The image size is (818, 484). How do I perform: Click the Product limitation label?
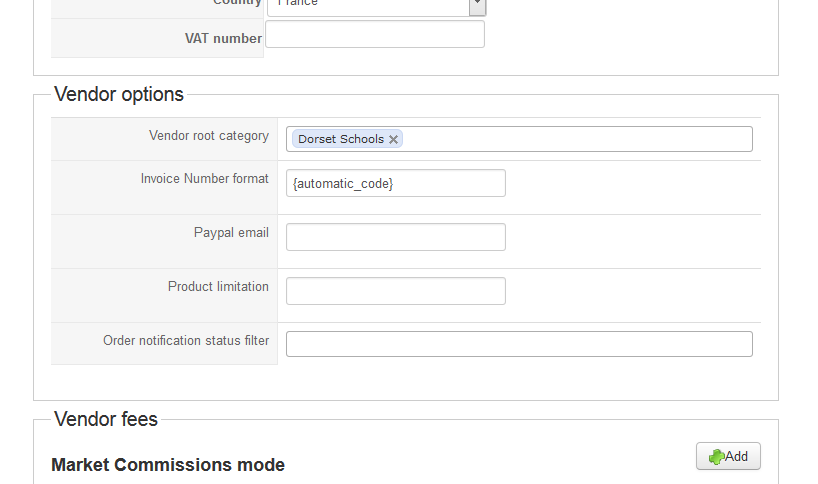(218, 287)
